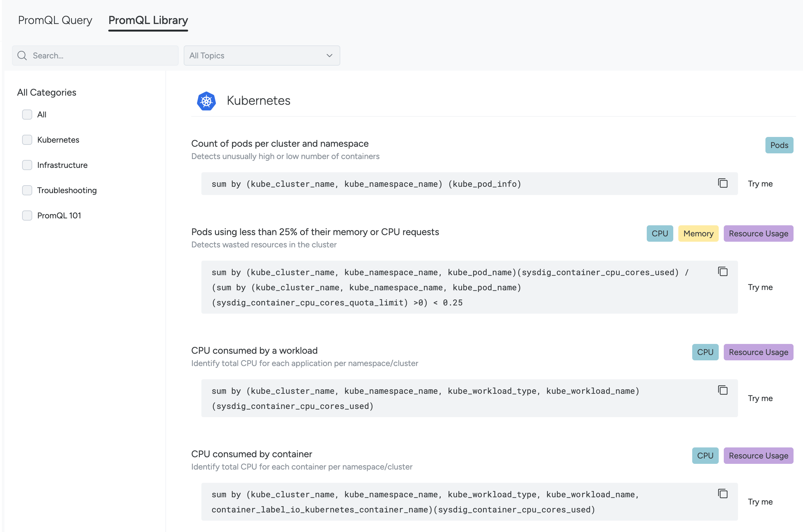The width and height of the screenshot is (803, 532).
Task: Run Try me for CPU consumed by workload
Action: point(760,398)
